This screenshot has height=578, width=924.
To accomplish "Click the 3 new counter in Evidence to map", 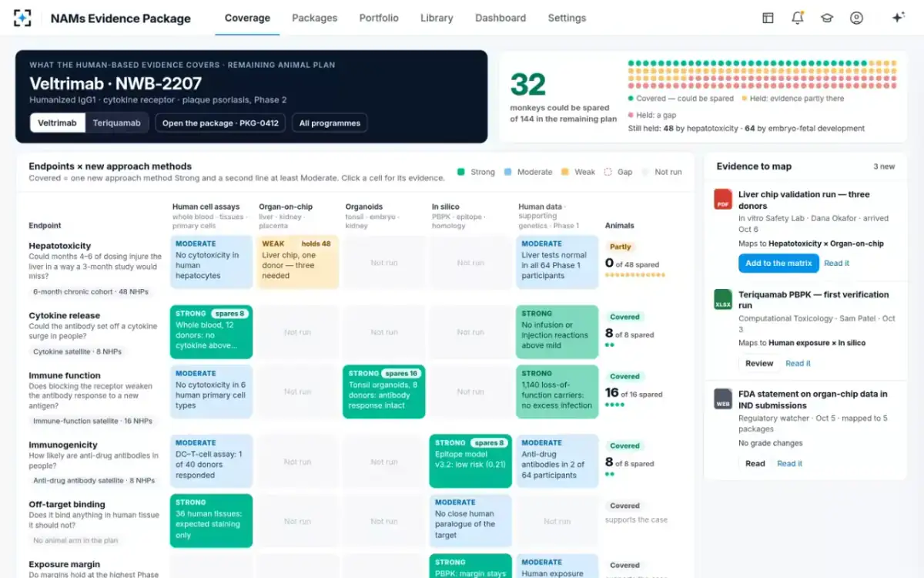I will pyautogui.click(x=884, y=166).
